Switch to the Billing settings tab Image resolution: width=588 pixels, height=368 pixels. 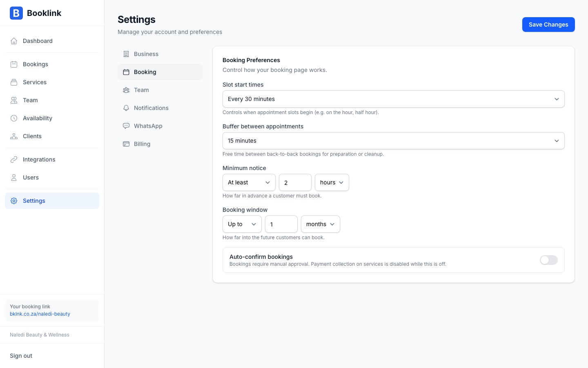point(142,144)
